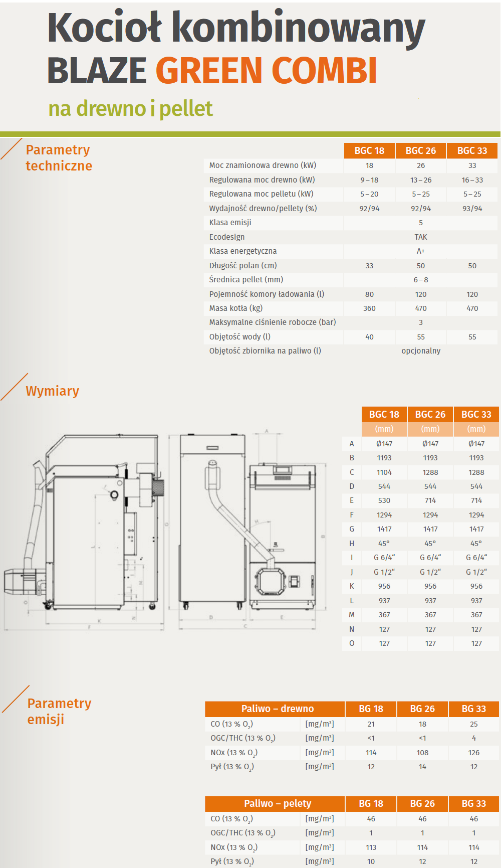The image size is (501, 868).
Task: Click the "A+" energy class value
Action: pyautogui.click(x=421, y=251)
